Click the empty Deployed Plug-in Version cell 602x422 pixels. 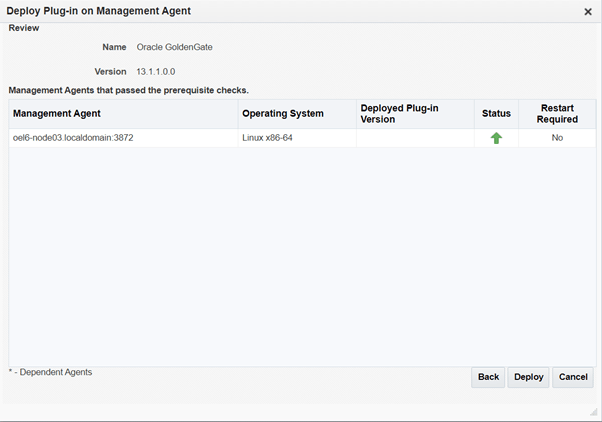415,138
